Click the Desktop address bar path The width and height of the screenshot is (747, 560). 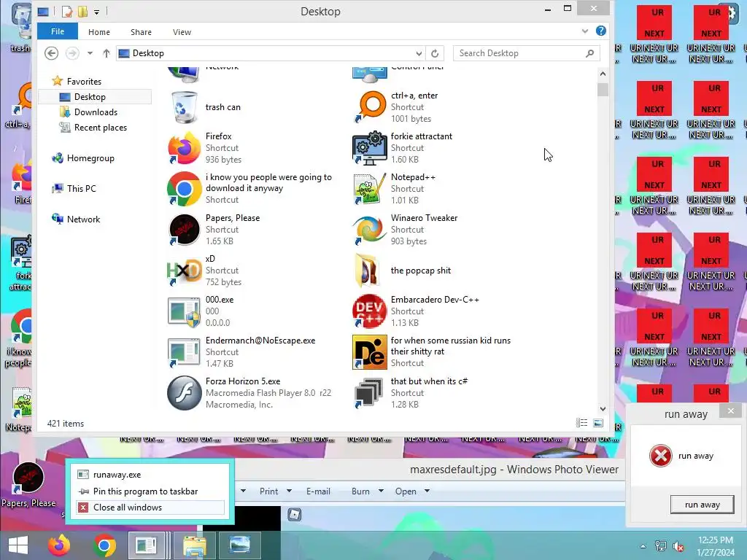click(x=147, y=53)
